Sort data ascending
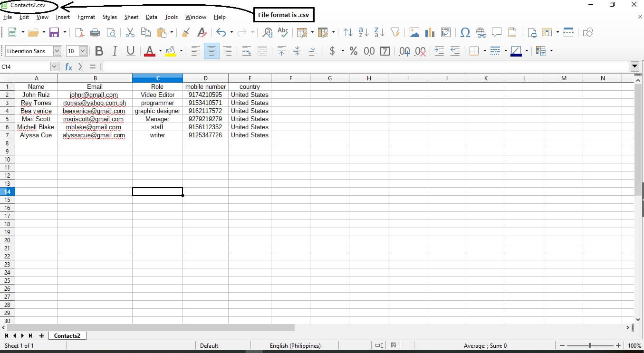The width and height of the screenshot is (644, 353). click(363, 32)
